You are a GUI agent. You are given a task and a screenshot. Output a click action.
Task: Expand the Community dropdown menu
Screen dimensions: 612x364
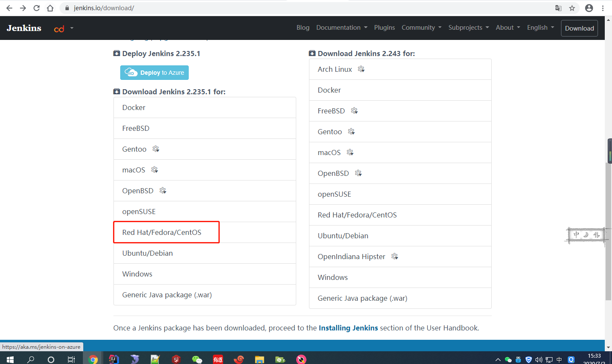[421, 28]
